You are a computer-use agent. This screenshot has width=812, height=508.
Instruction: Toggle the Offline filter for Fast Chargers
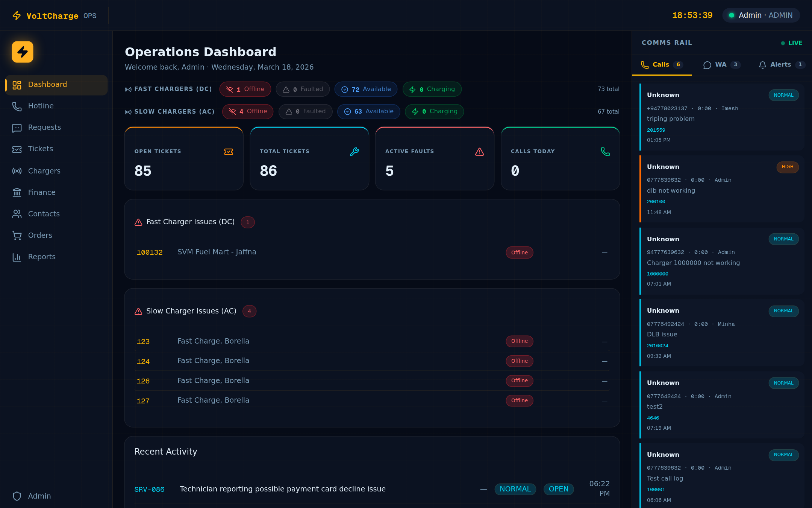(x=245, y=89)
